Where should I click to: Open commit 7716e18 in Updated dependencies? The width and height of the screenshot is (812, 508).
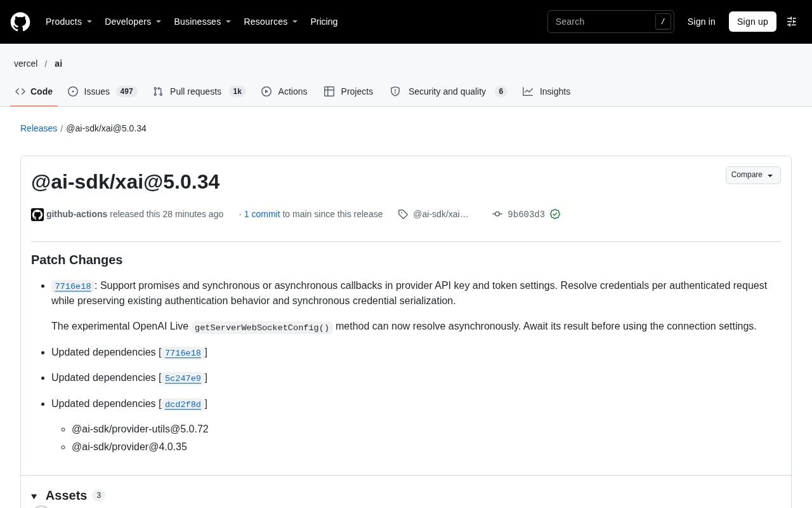tap(183, 353)
